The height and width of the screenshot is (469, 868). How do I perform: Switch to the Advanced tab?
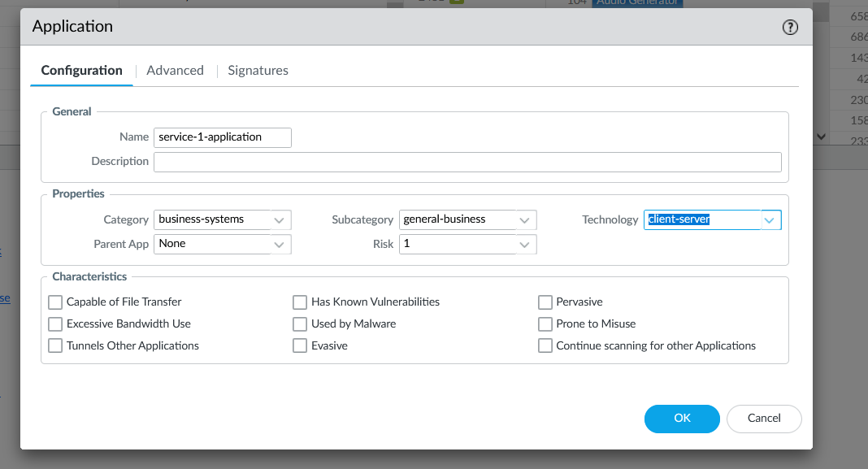click(175, 70)
